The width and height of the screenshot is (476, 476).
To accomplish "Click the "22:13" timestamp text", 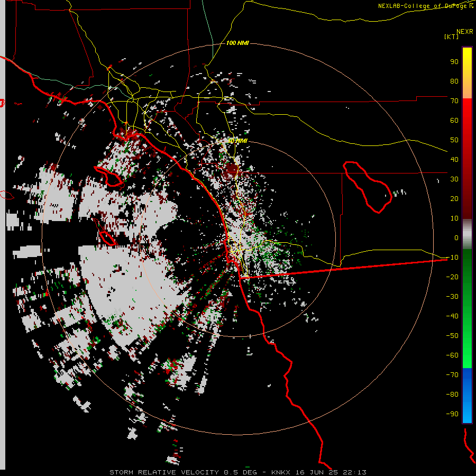I will pos(354,472).
